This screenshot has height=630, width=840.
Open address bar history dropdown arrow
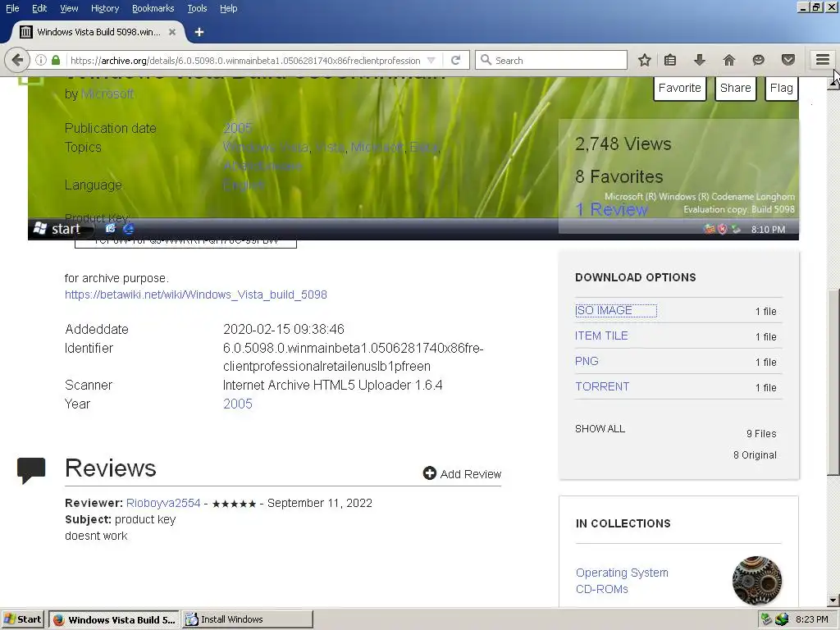(x=431, y=60)
